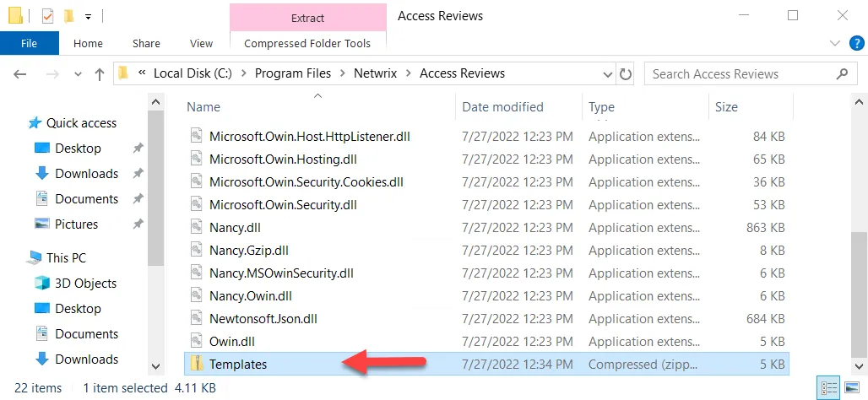Click the New folder quick access icon
The height and width of the screenshot is (400, 868).
[x=69, y=17]
